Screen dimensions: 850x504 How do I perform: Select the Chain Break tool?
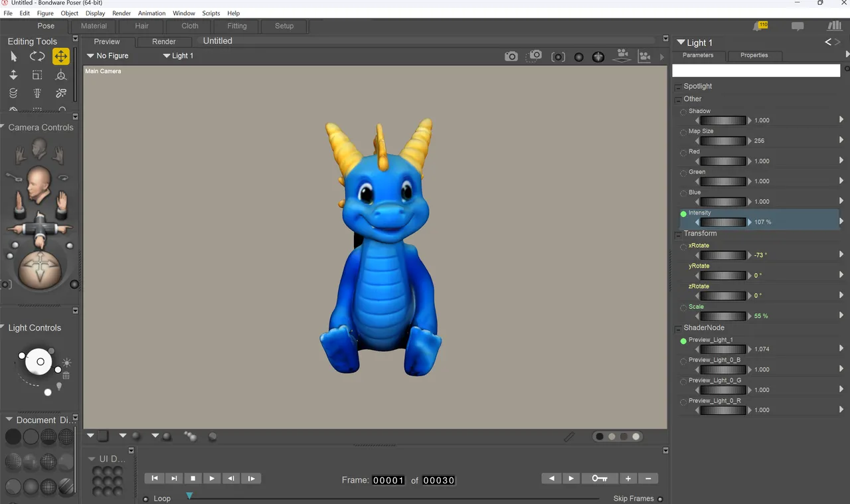pyautogui.click(x=60, y=94)
